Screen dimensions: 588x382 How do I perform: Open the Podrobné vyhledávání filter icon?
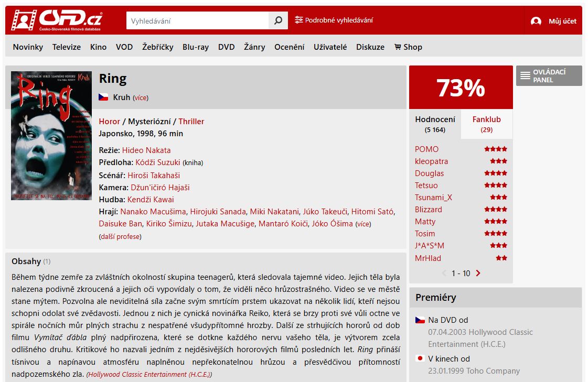coord(298,20)
